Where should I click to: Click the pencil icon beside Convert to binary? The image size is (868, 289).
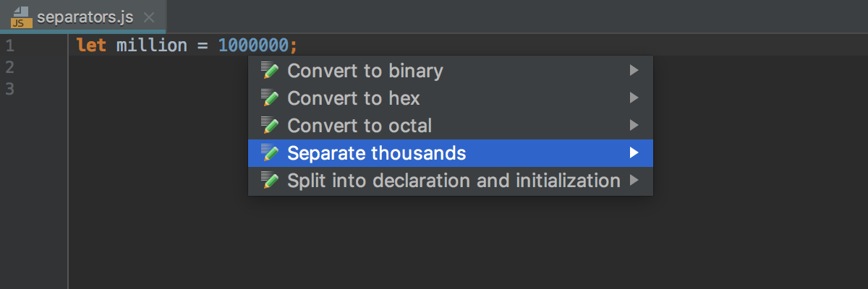pyautogui.click(x=270, y=70)
